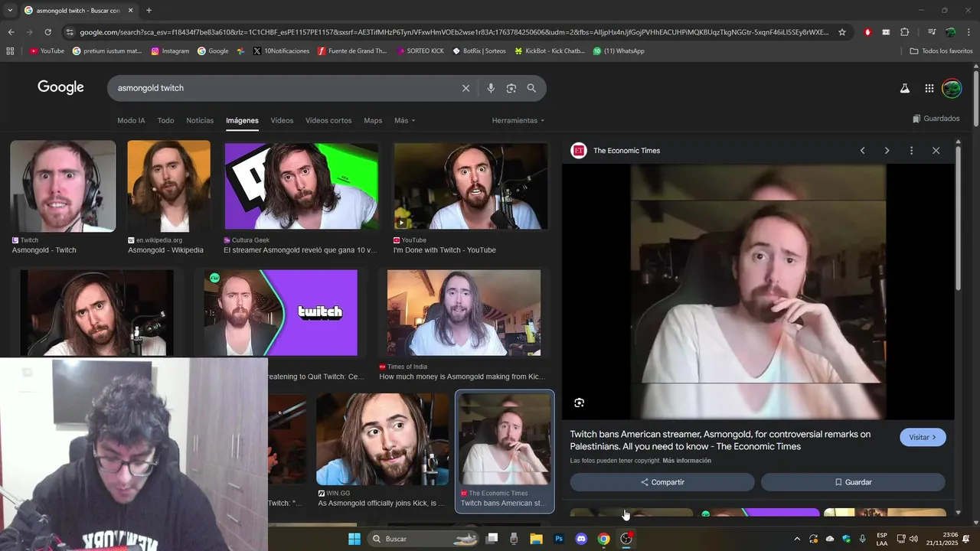Open a new browser tab

coord(149,11)
